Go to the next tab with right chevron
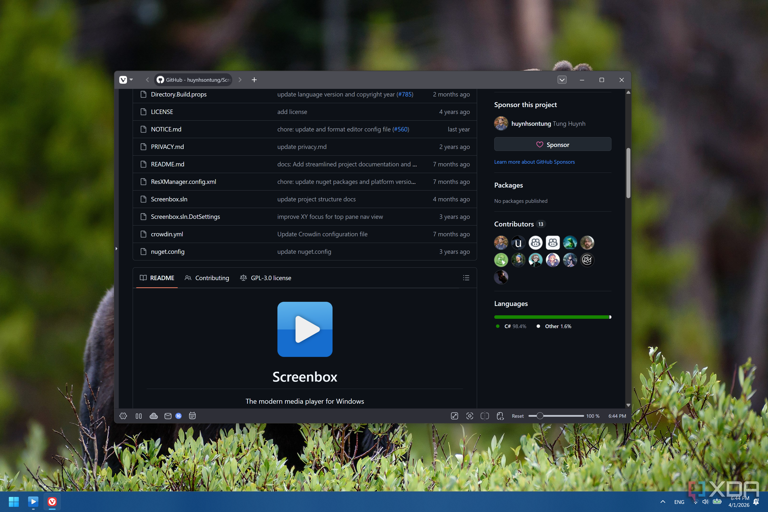The width and height of the screenshot is (768, 512). pyautogui.click(x=240, y=80)
